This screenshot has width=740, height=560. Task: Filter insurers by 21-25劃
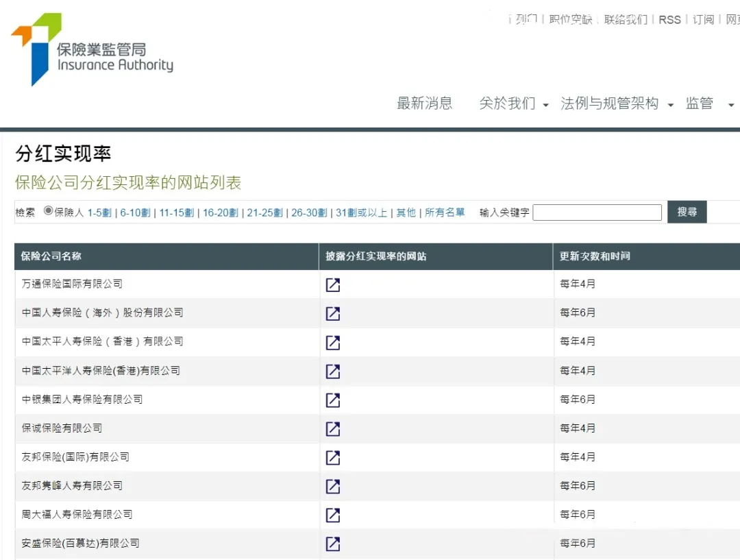coord(264,212)
